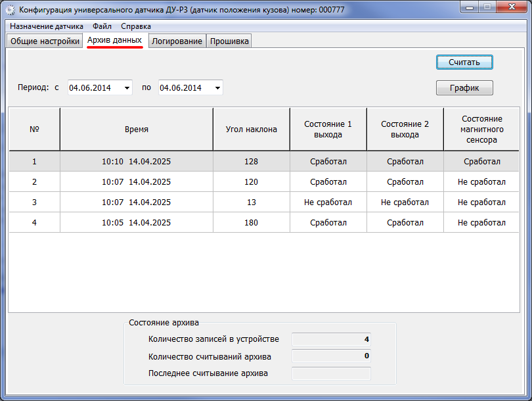Click the Состояние магнитного сенсора header
Viewport: 532px width, 401px height.
[481, 130]
